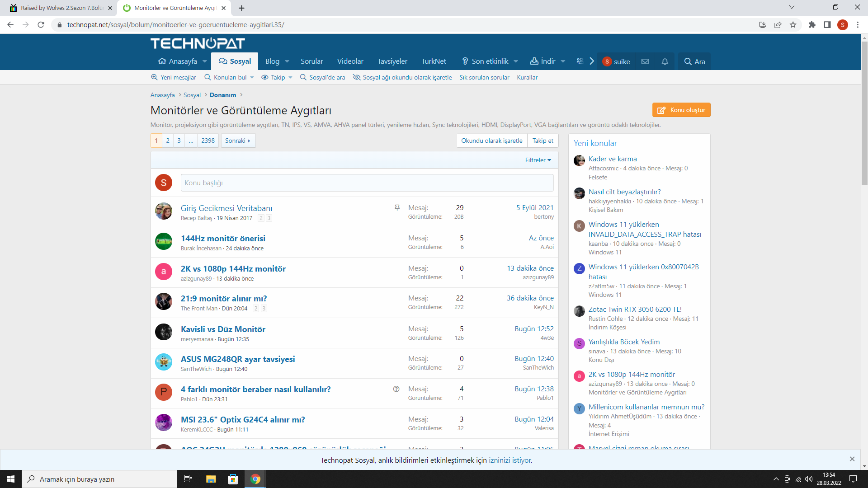Open File Explorer from the taskbar
The image size is (868, 488).
point(211,479)
